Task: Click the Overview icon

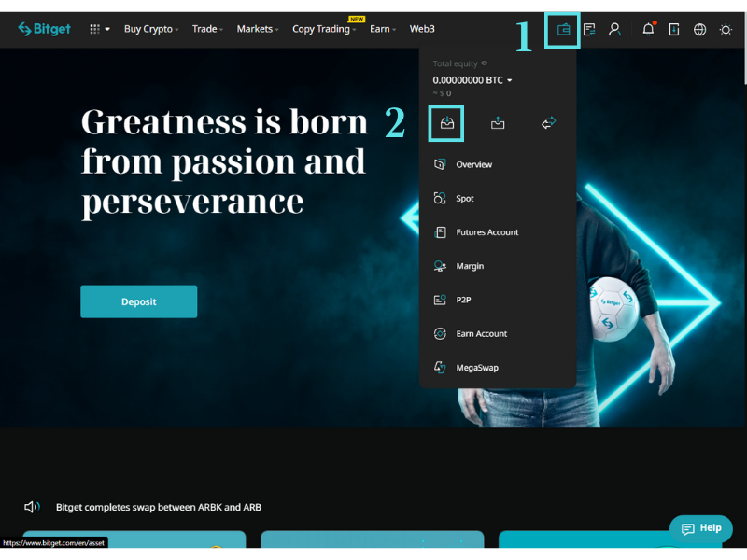Action: tap(440, 164)
